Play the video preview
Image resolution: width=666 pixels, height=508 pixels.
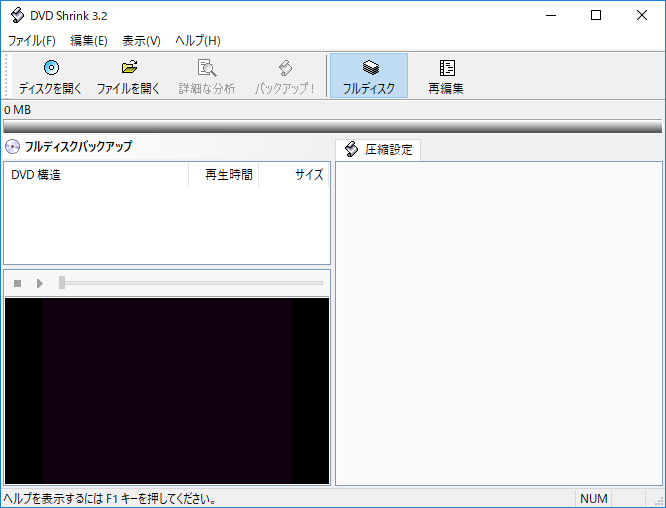pyautogui.click(x=40, y=283)
